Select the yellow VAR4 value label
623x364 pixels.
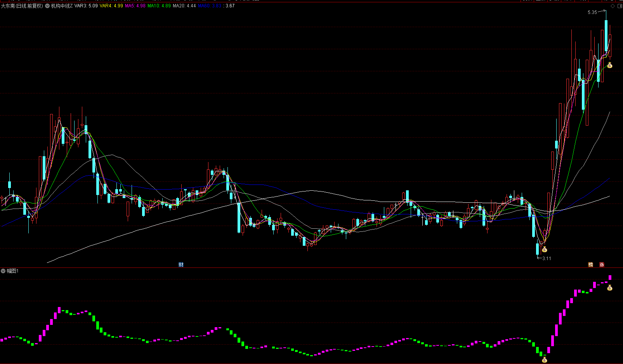(x=111, y=6)
